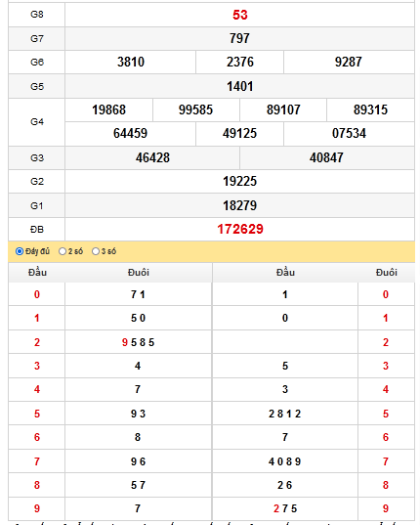Viewport: 420px width, 525px height.
Task: Choose the "3 số" radio option
Action: 96,251
